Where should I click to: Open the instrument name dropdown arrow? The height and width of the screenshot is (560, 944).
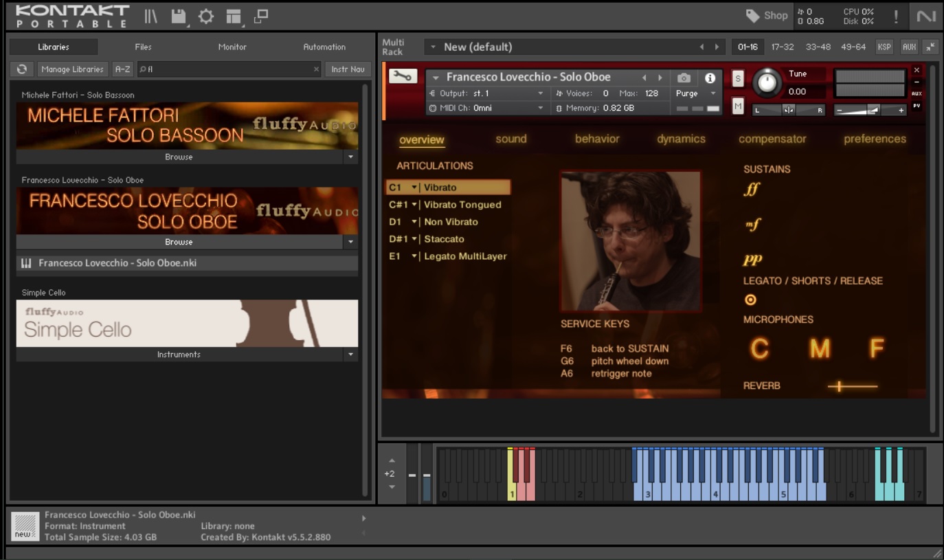click(x=436, y=78)
